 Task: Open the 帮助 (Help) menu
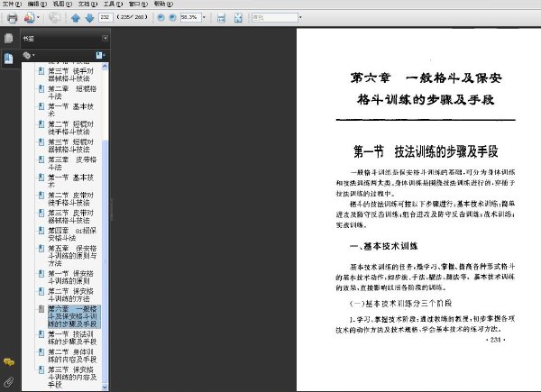click(163, 4)
